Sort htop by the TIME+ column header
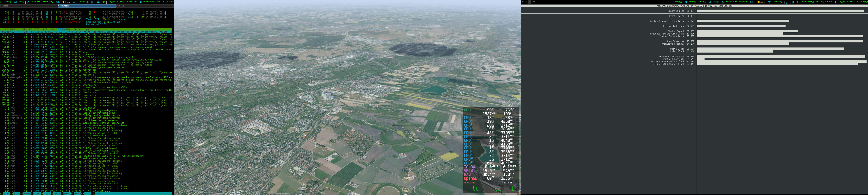Screen dimensions: 868x195 (77, 29)
